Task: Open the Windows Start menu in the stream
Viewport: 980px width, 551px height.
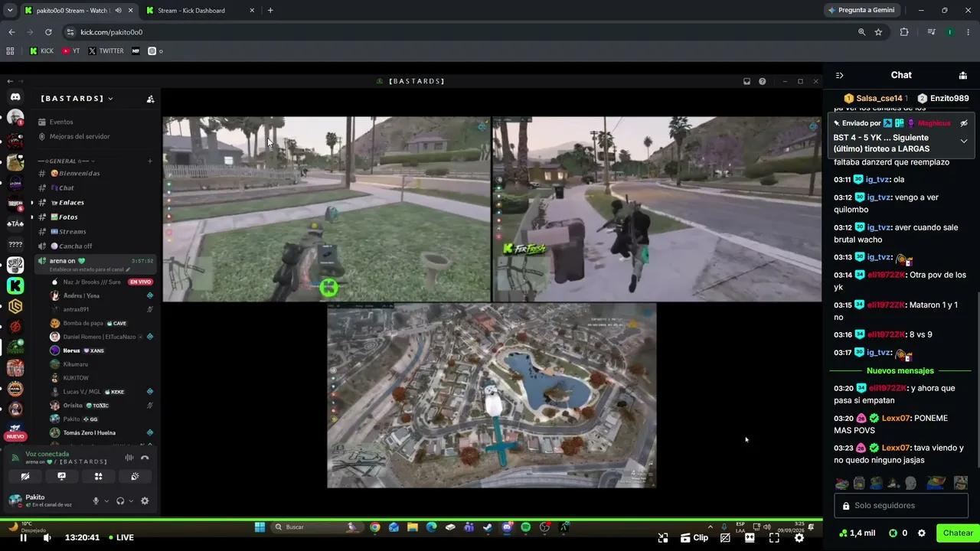Action: click(x=260, y=527)
